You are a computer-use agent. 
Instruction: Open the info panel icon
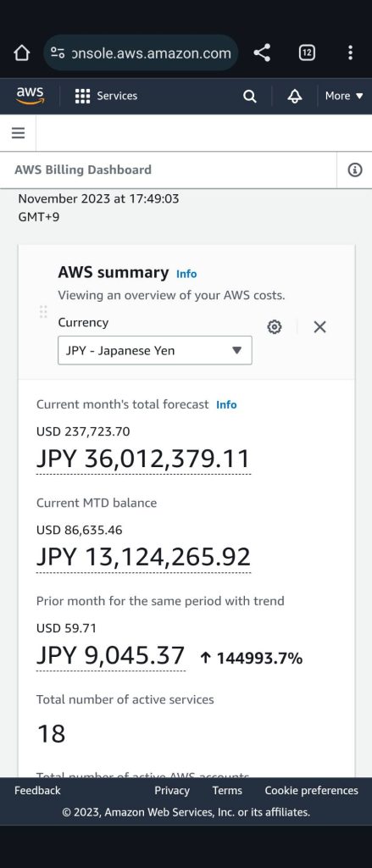pos(355,170)
